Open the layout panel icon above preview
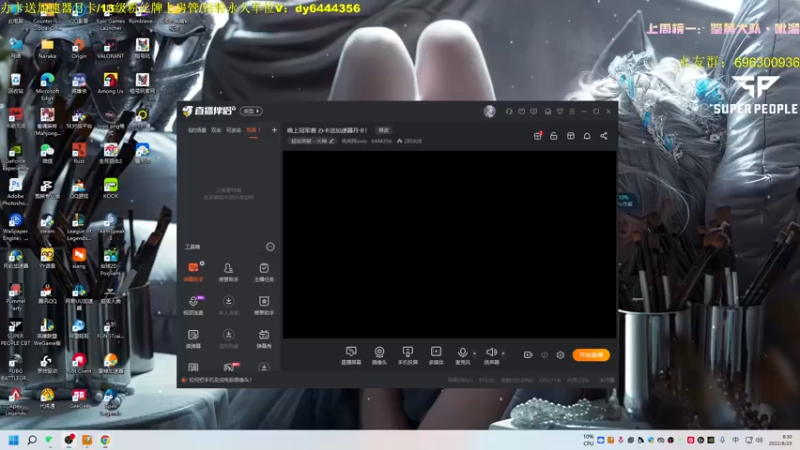 [570, 136]
